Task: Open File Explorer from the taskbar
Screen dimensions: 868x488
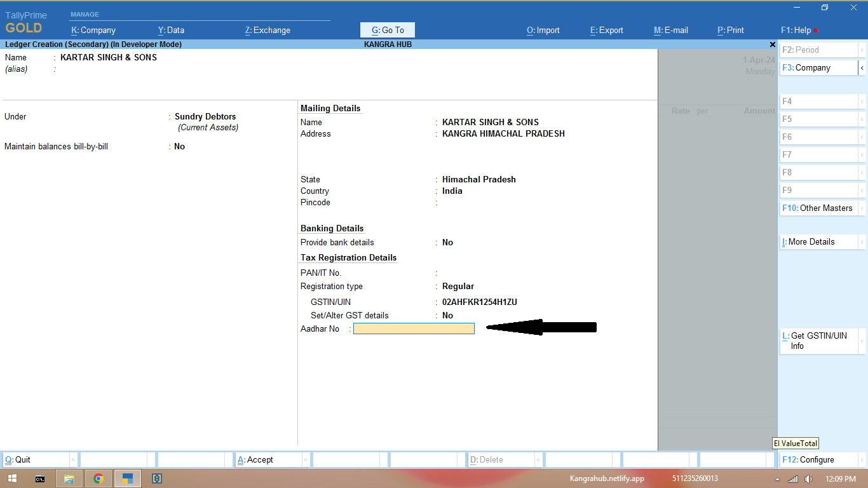Action: pyautogui.click(x=69, y=478)
